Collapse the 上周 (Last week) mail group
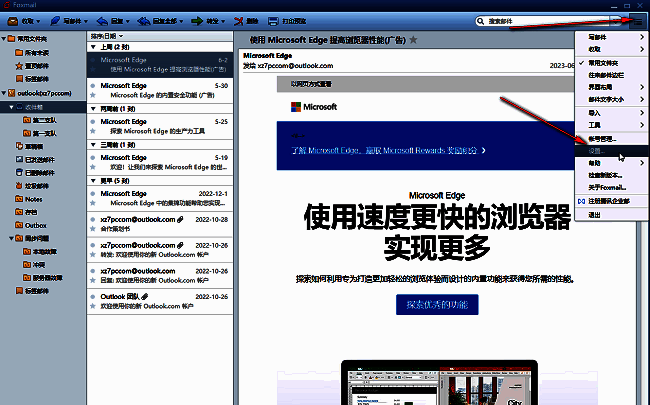The width and height of the screenshot is (650, 405). tap(94, 47)
